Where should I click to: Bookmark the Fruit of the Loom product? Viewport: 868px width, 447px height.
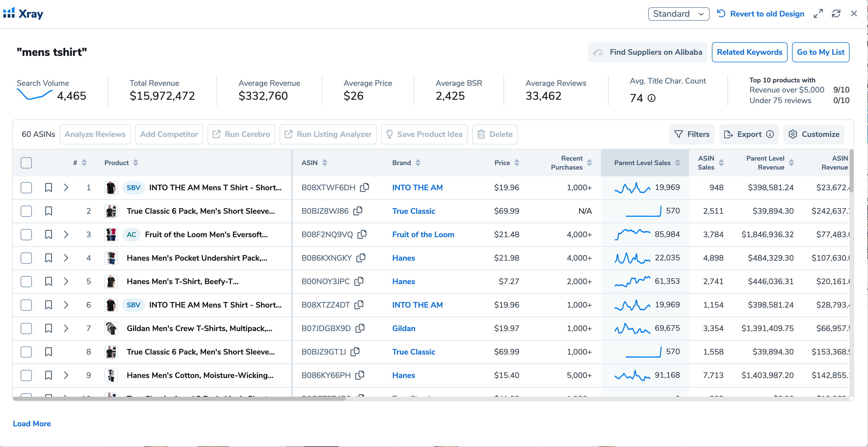[49, 234]
